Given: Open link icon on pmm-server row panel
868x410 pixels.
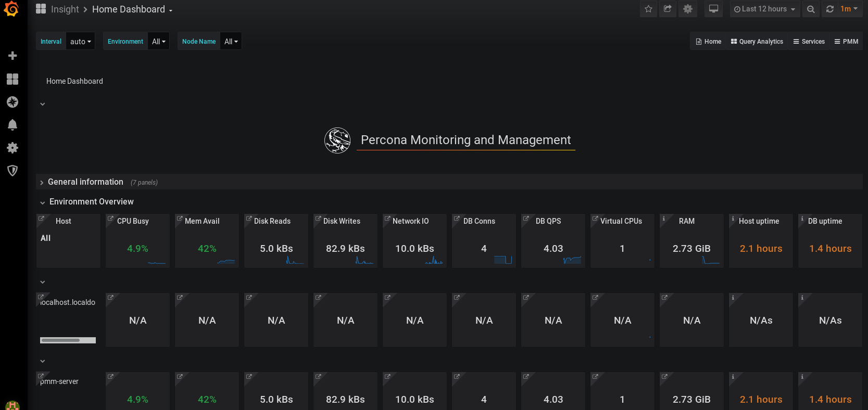Looking at the screenshot, I should coord(41,376).
